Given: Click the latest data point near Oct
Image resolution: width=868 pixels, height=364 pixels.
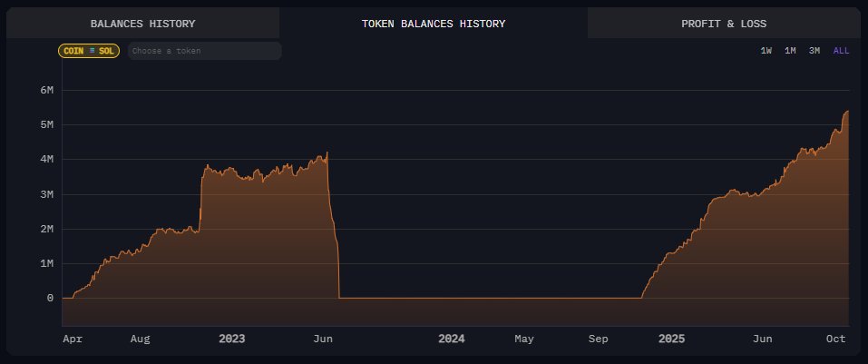Looking at the screenshot, I should click(847, 112).
